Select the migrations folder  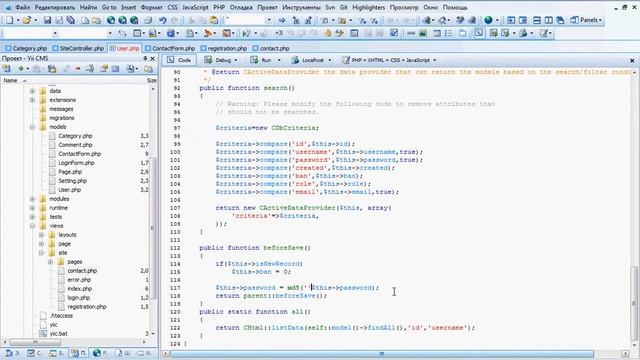point(62,118)
